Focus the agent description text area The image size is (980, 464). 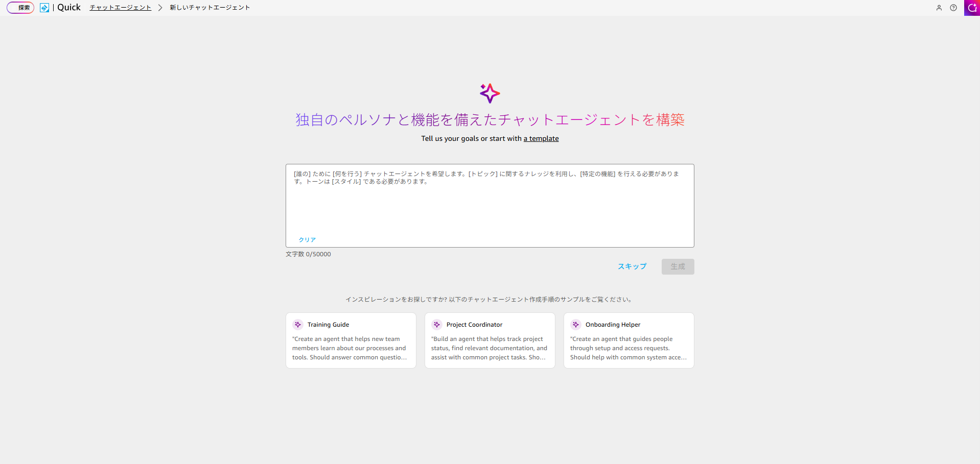489,204
